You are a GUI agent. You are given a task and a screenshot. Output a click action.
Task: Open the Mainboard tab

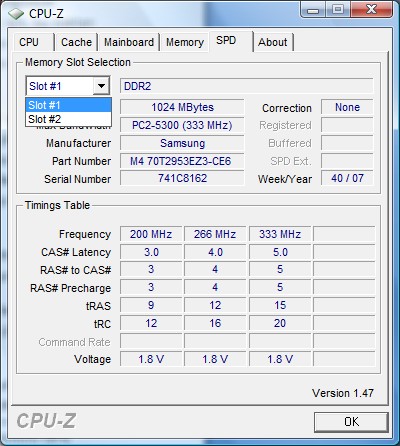pyautogui.click(x=129, y=42)
